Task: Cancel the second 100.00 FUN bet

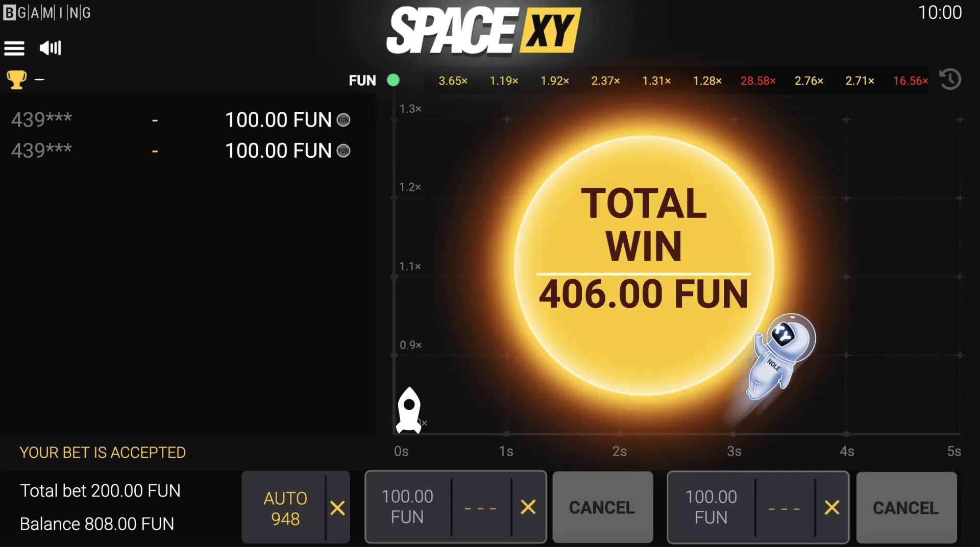Action: coord(905,508)
